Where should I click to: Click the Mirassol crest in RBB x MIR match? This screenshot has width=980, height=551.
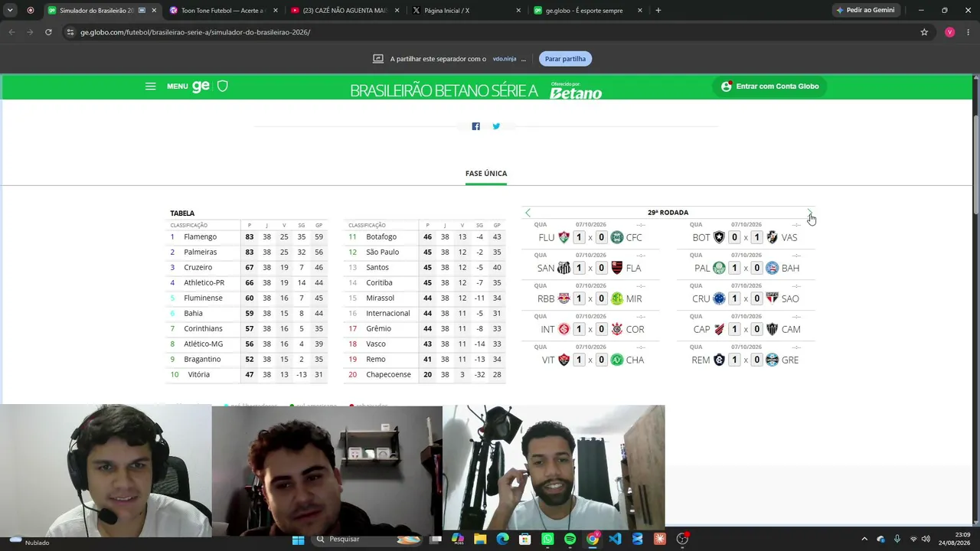coord(617,298)
